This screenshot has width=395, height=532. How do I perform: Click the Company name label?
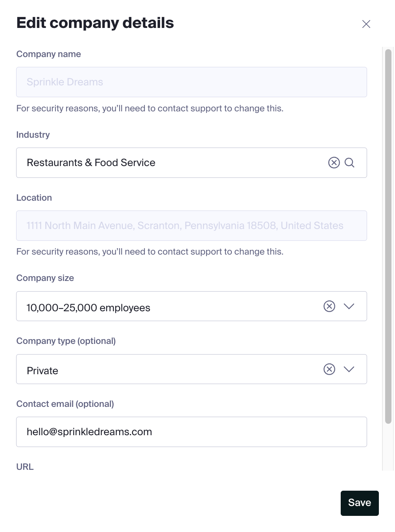coord(49,54)
